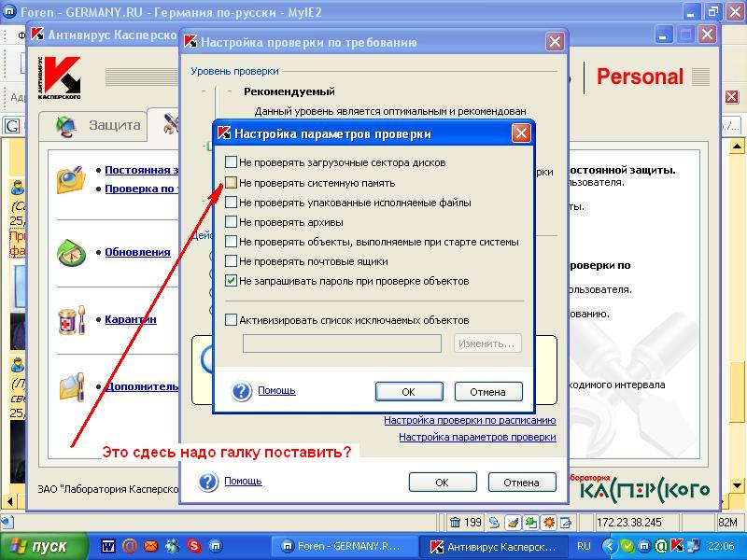Click magnifier folder protection icon
Viewport: 747px width, 560px height.
pos(71,179)
